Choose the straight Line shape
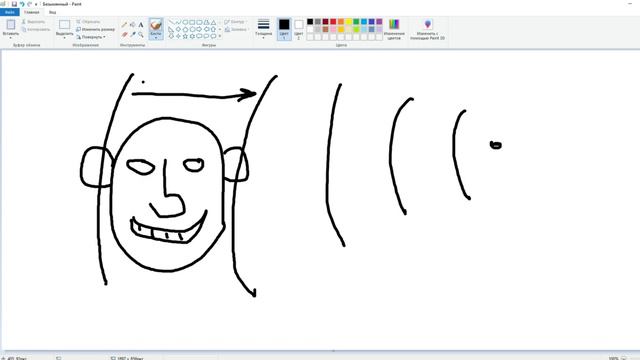Image resolution: width=640 pixels, height=360 pixels. pos(171,22)
